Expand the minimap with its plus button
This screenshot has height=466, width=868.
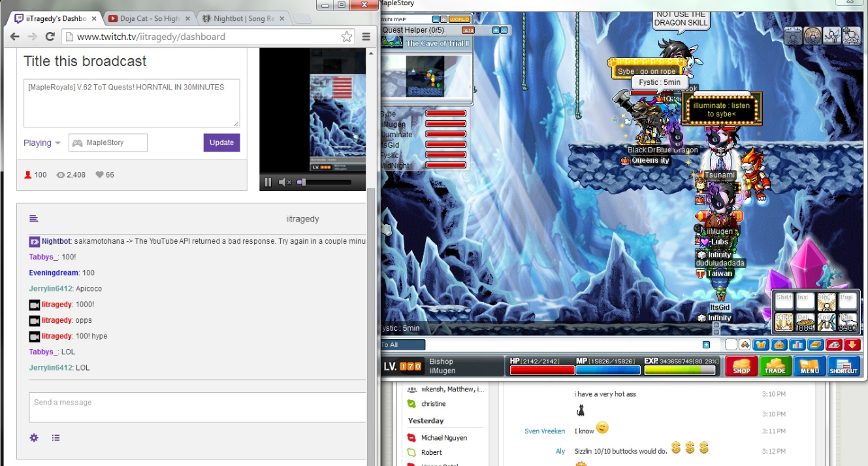tap(443, 20)
